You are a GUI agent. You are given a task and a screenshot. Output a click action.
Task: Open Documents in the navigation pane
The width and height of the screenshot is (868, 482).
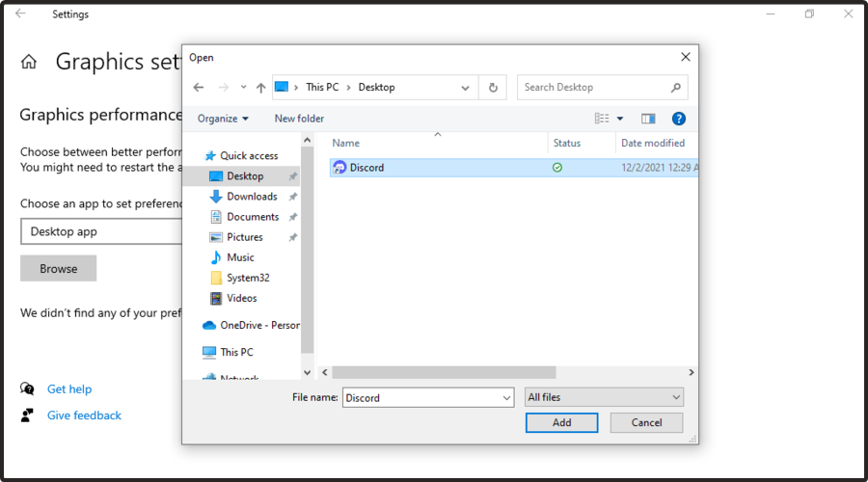tap(253, 217)
